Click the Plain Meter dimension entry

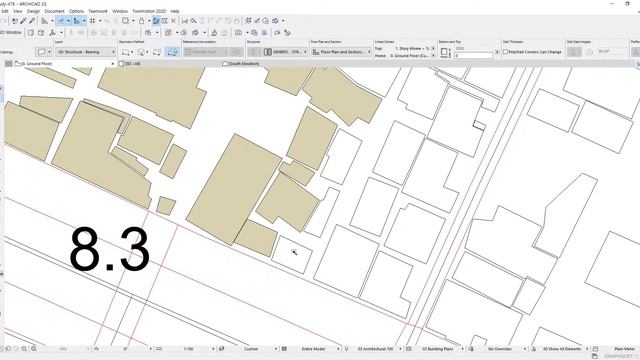624,349
